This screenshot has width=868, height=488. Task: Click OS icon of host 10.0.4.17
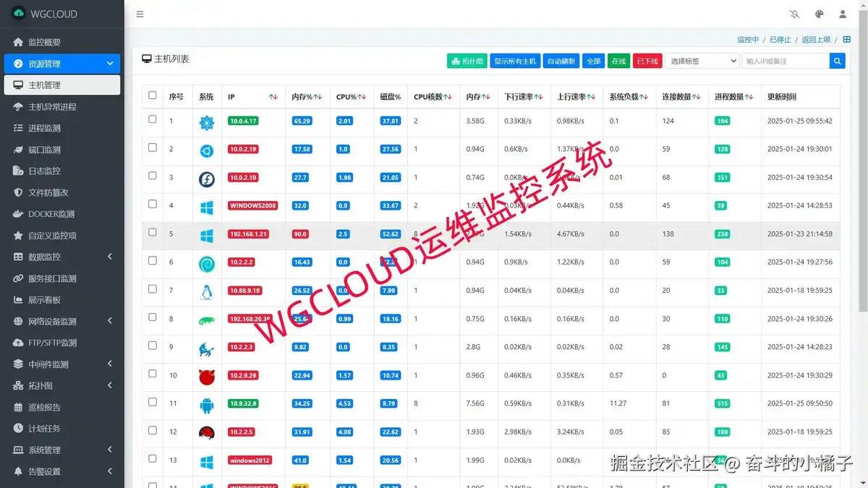[x=206, y=123]
